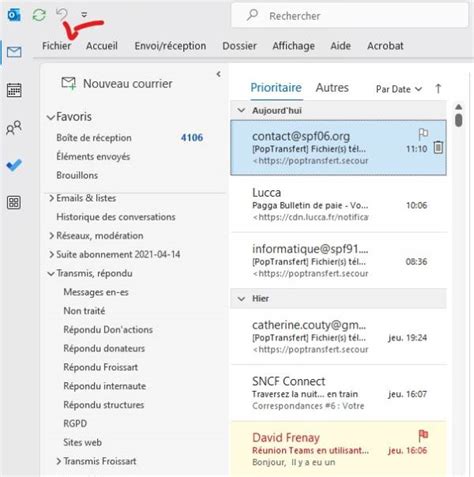Click in the Rechercher search box
Screen dimensions: 474x477
pos(350,16)
